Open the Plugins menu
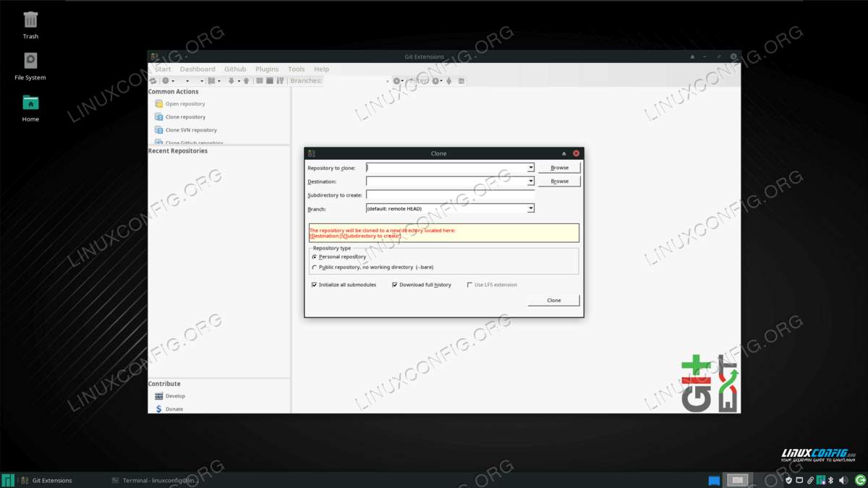This screenshot has width=868, height=488. click(x=267, y=69)
